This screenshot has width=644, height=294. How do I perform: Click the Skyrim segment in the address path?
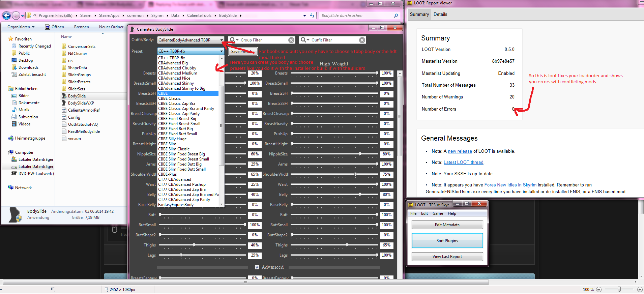(157, 16)
